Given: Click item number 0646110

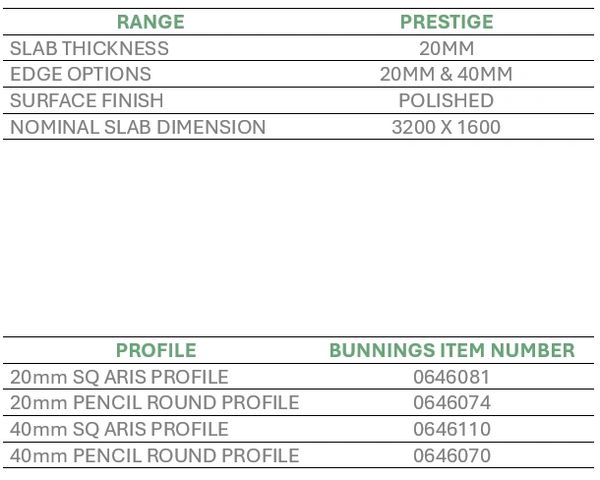Looking at the screenshot, I should coord(452,429).
